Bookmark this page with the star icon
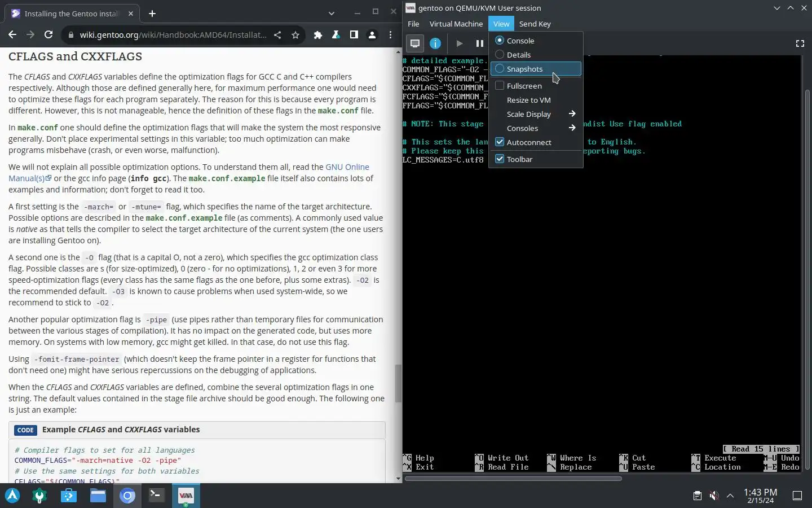Viewport: 812px width, 508px height. coord(295,35)
